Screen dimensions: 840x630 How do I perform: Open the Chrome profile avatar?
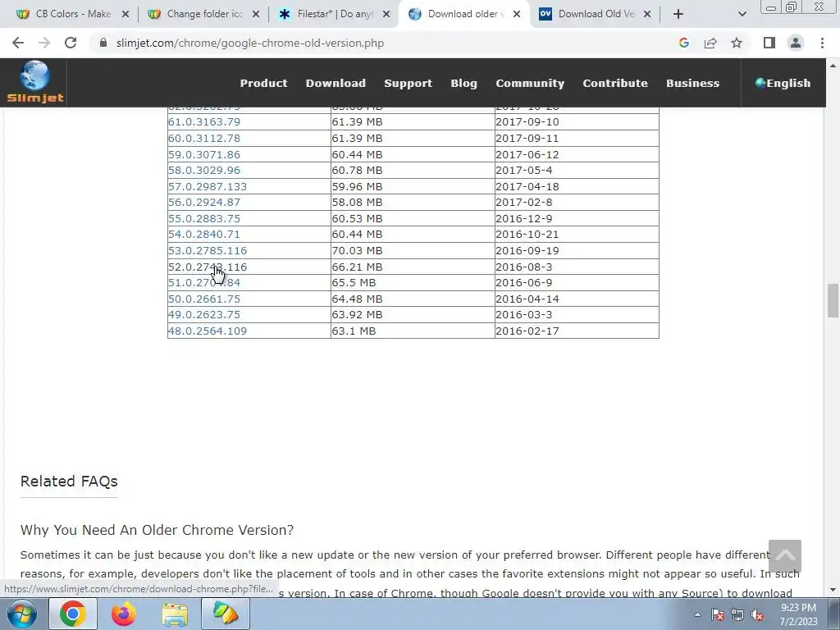pyautogui.click(x=796, y=43)
